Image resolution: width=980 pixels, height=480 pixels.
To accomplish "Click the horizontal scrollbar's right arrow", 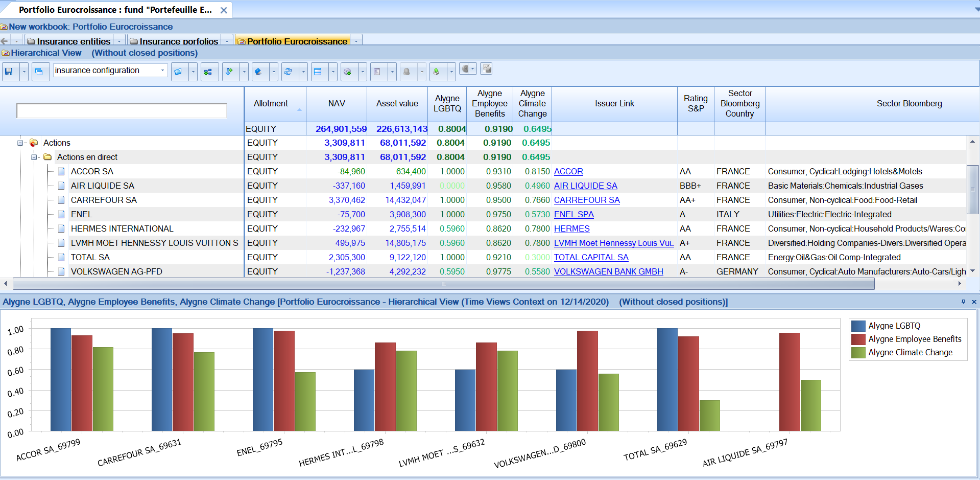I will [960, 283].
